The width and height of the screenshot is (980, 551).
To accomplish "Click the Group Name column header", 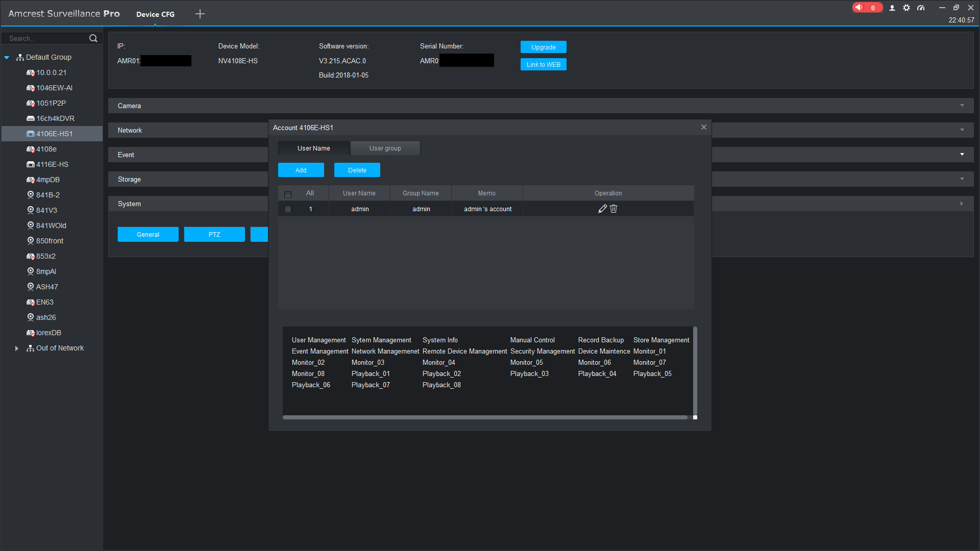I will pyautogui.click(x=421, y=193).
